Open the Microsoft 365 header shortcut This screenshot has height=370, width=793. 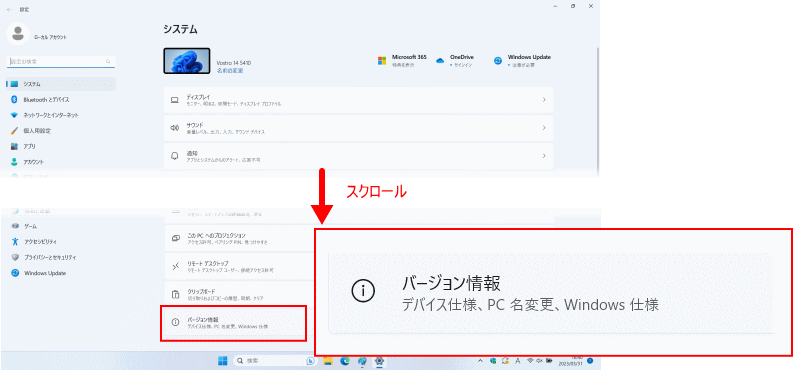pos(403,61)
